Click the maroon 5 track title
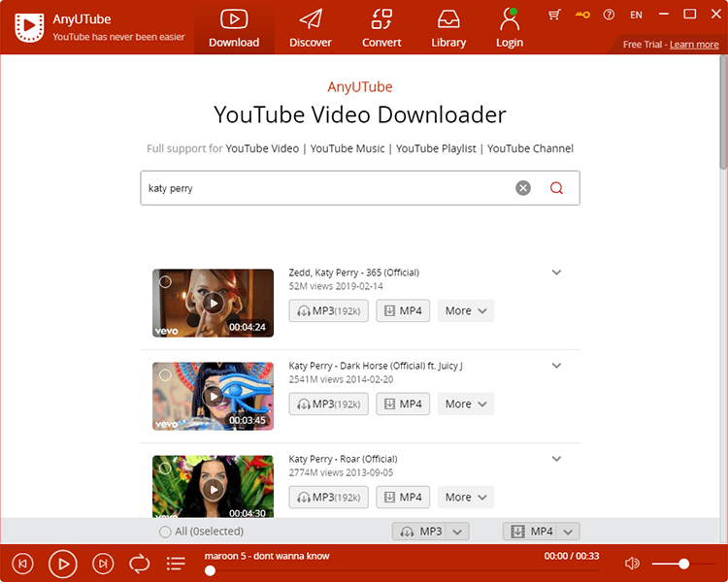This screenshot has width=728, height=582. coord(267,556)
